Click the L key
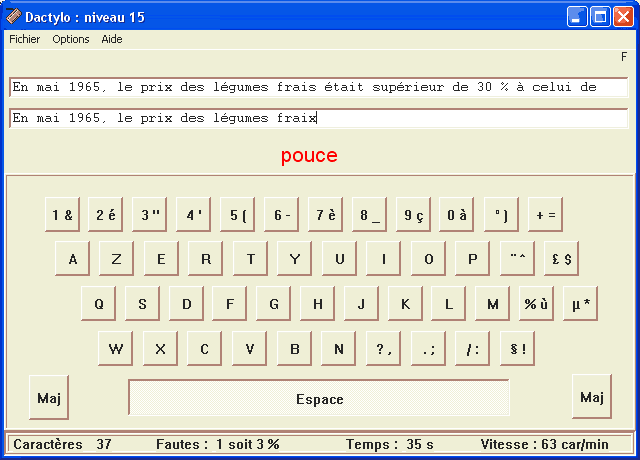This screenshot has width=640, height=460. 449,304
